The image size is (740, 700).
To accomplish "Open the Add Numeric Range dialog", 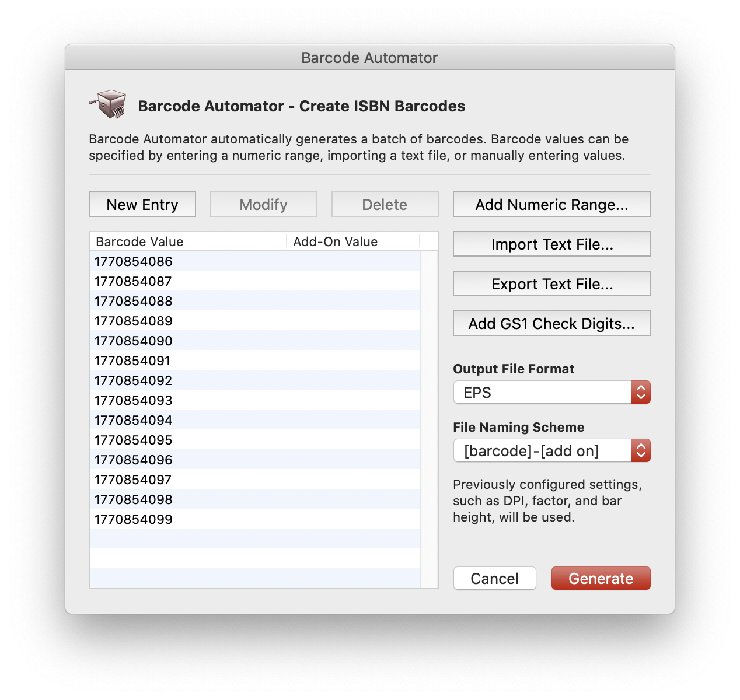I will (552, 205).
